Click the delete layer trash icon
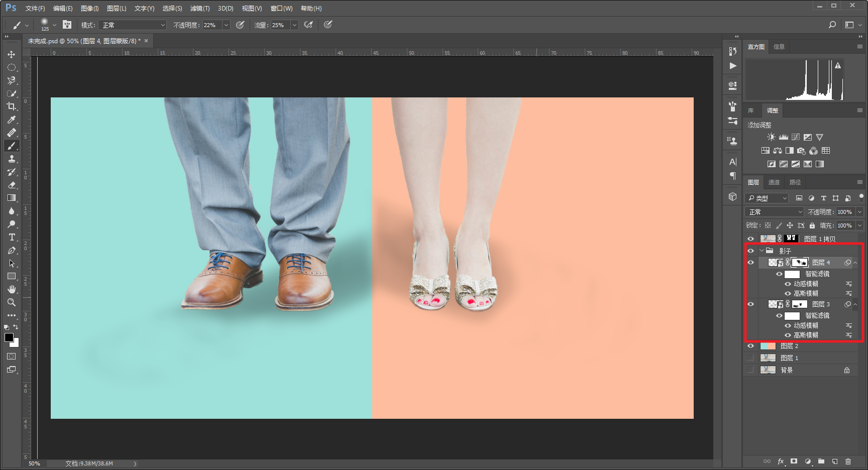Screen dimensions: 868x470 848,461
